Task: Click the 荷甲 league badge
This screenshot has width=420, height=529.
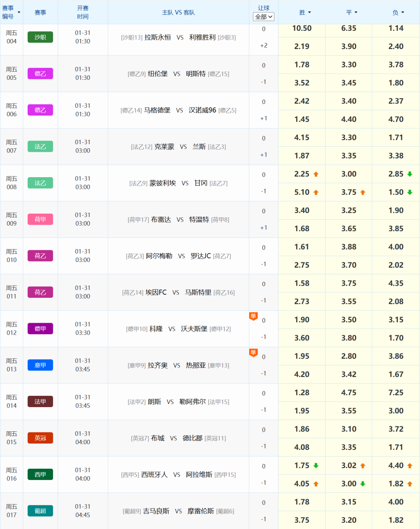Action: [40, 219]
